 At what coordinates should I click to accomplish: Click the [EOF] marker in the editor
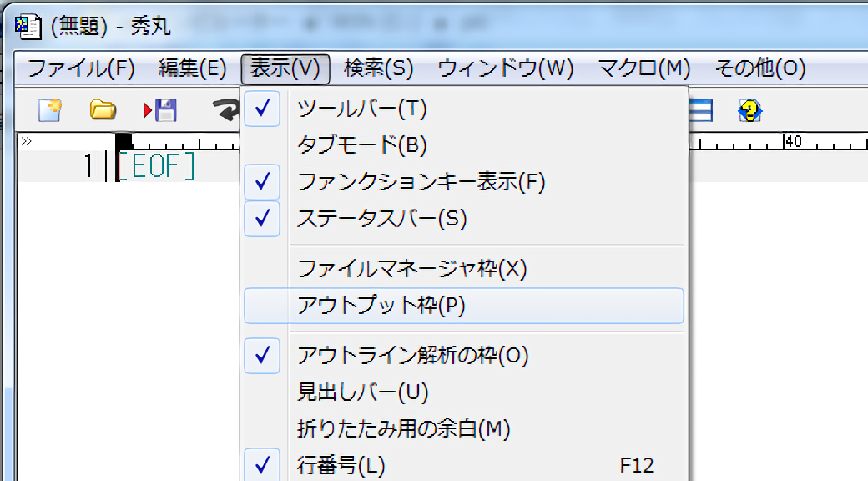(x=157, y=168)
